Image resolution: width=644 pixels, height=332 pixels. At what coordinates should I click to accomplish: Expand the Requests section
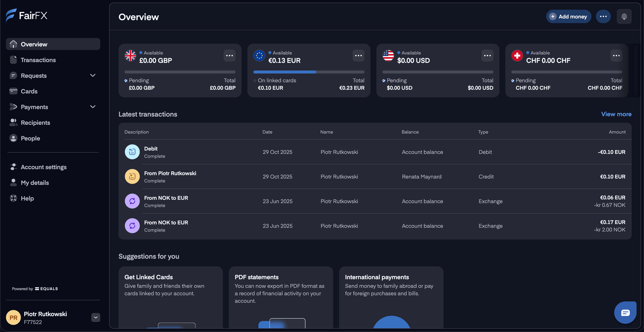coord(93,75)
